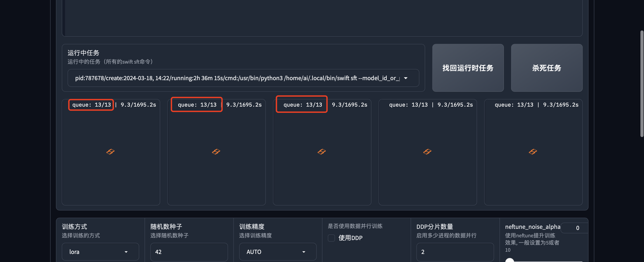
Task: Click the 找回运行时任务 button
Action: (x=467, y=68)
